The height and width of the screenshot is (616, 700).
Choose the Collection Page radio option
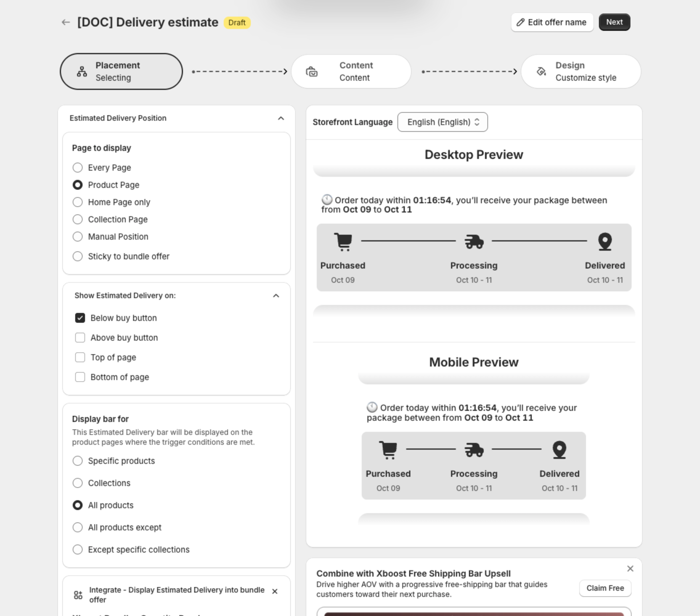coord(78,219)
